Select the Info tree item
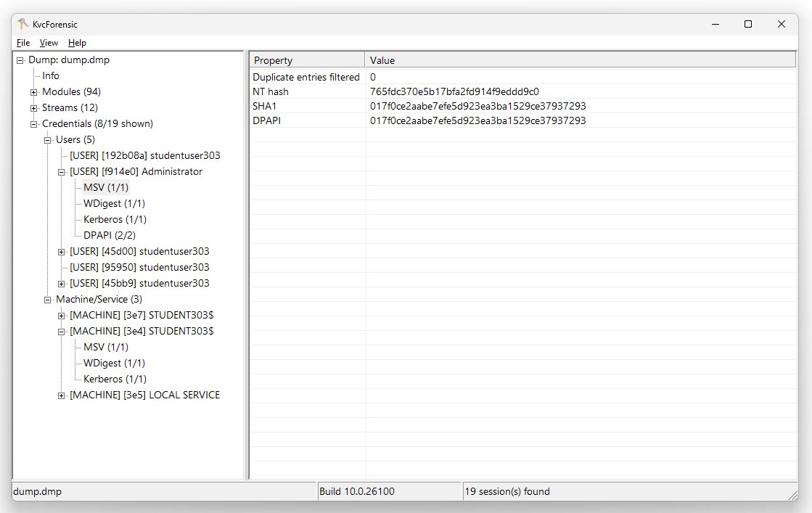This screenshot has width=812, height=513. point(51,76)
